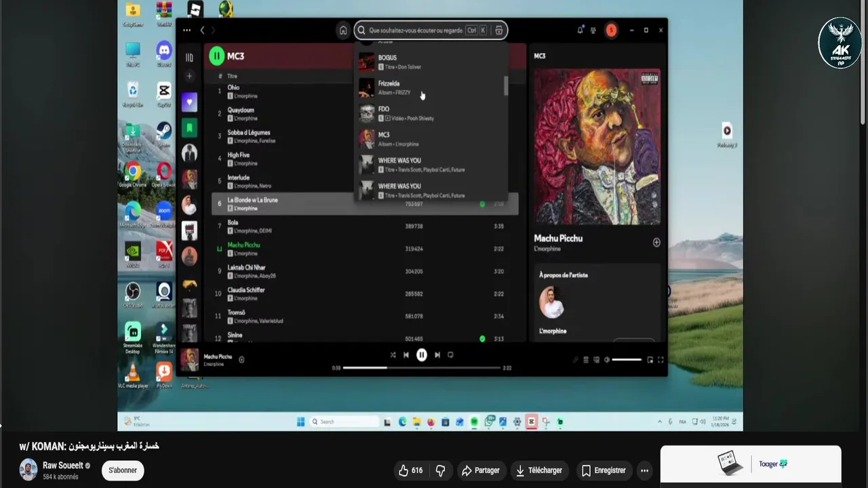Mute with the volume speaker icon

(x=607, y=360)
